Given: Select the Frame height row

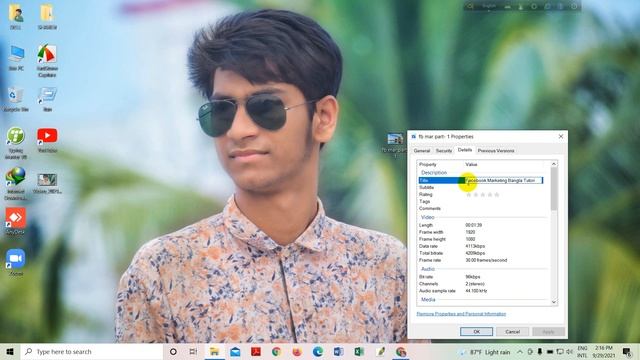Looking at the screenshot, I should click(x=483, y=239).
